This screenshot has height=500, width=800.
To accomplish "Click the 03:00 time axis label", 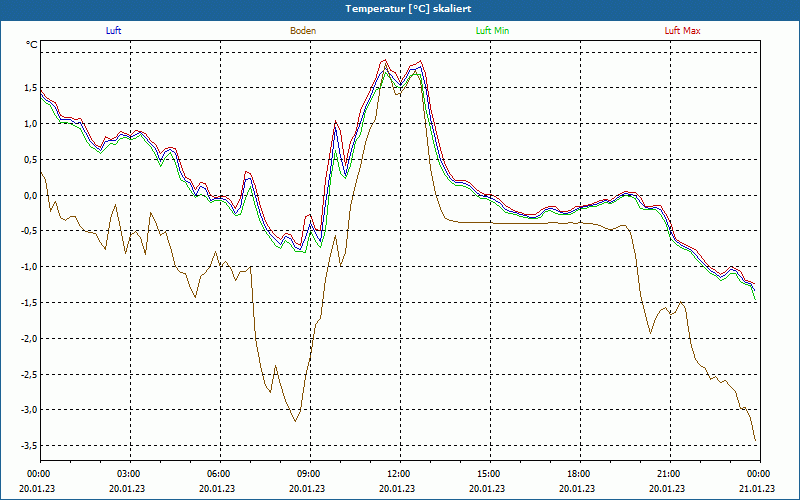I will click(131, 474).
